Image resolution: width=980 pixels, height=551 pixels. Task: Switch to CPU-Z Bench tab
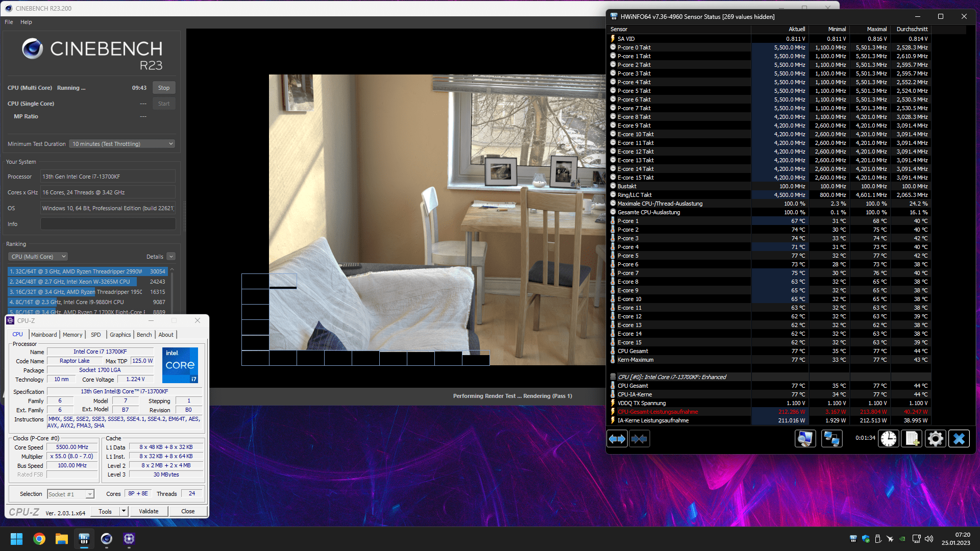[x=144, y=335]
